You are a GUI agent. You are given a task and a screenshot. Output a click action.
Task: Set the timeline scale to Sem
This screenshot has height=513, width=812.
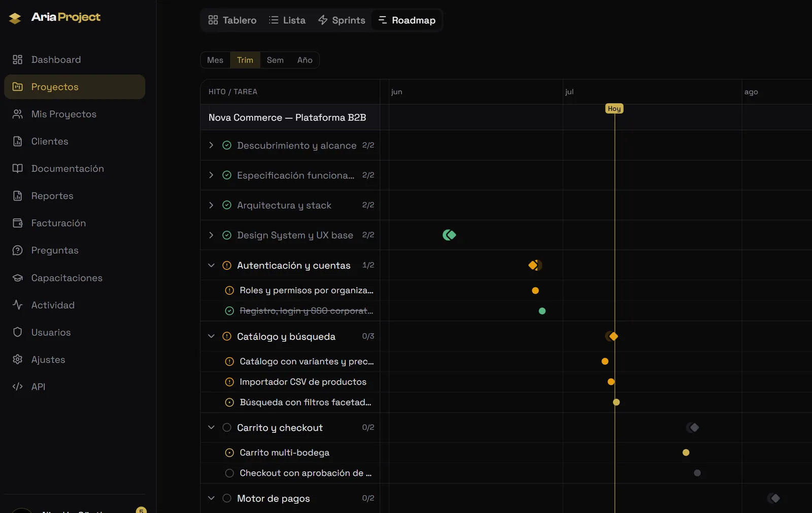point(275,60)
